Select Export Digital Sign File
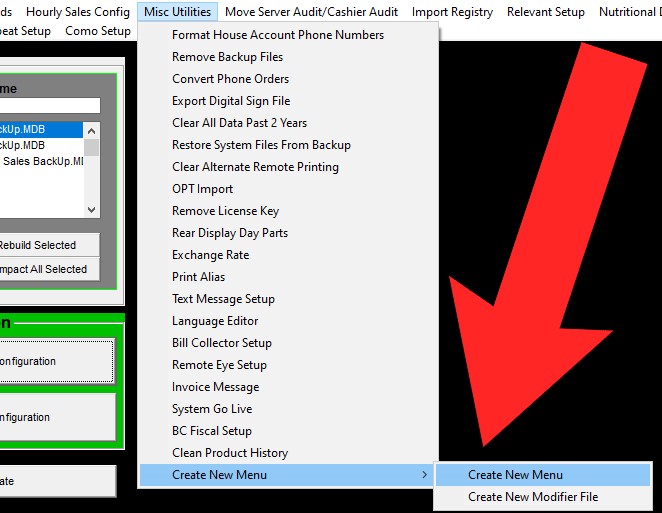Screen dimensions: 662x513 pyautogui.click(x=231, y=101)
